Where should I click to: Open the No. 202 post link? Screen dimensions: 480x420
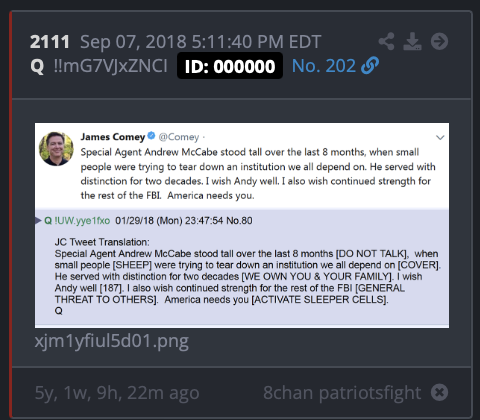click(324, 66)
